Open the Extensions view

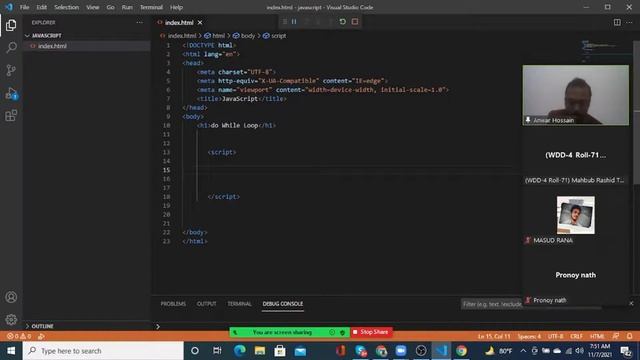(11, 116)
